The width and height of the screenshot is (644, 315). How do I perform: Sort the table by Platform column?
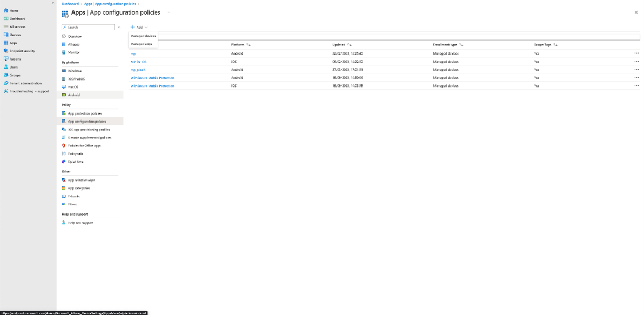tap(238, 45)
